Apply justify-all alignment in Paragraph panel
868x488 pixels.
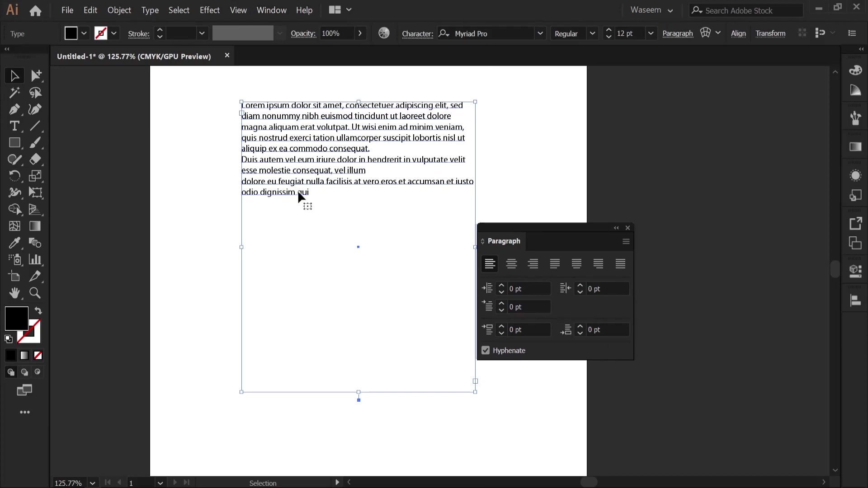tap(620, 264)
